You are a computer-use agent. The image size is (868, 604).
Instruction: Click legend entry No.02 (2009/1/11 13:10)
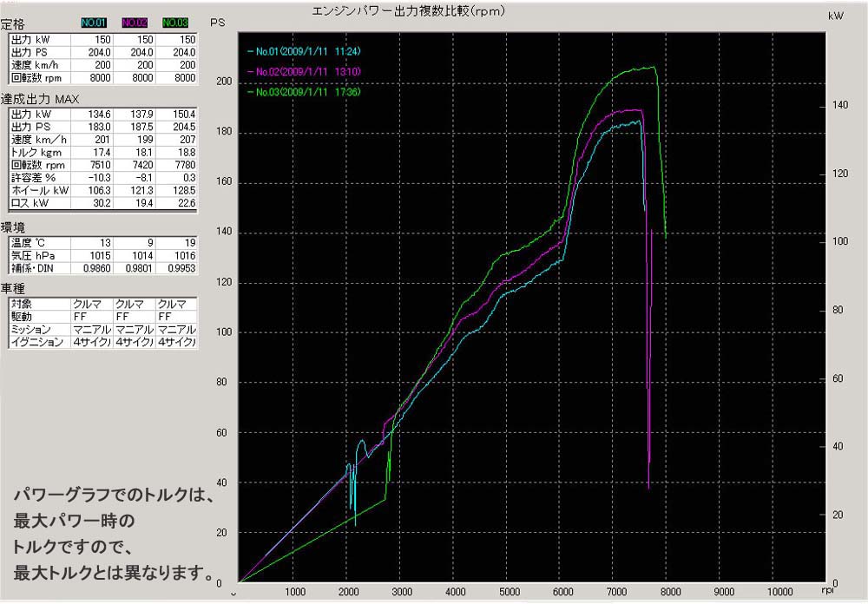pyautogui.click(x=306, y=71)
